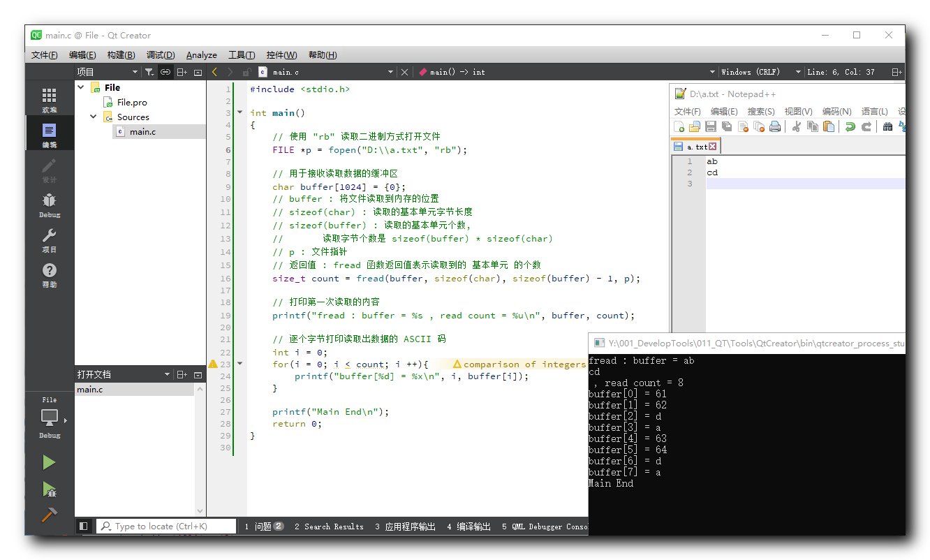The width and height of the screenshot is (930, 560).
Task: Open the 构建(B) menu
Action: (x=121, y=55)
